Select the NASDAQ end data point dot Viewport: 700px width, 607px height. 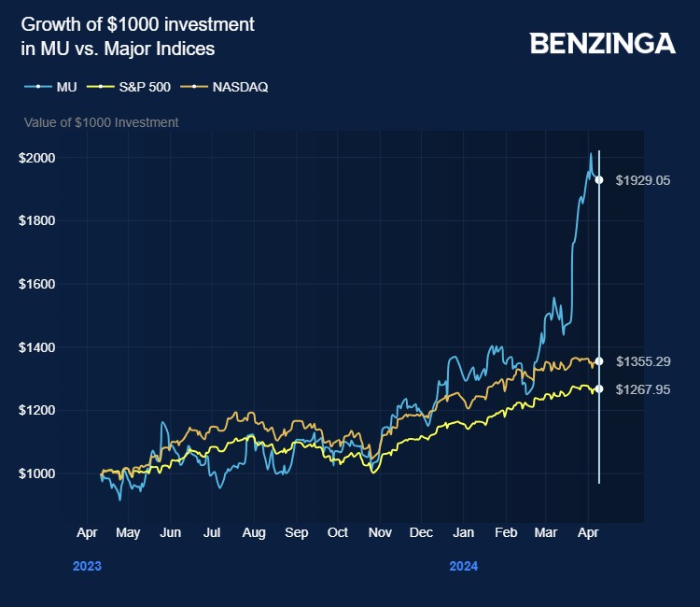point(599,360)
